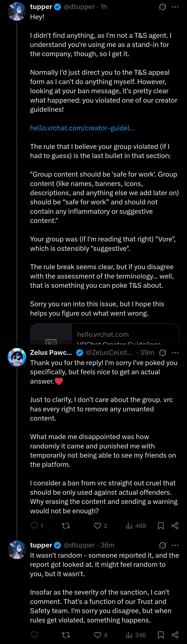Open Zelus Pawc's profile avatar
This screenshot has height=644, width=187.
(17, 357)
